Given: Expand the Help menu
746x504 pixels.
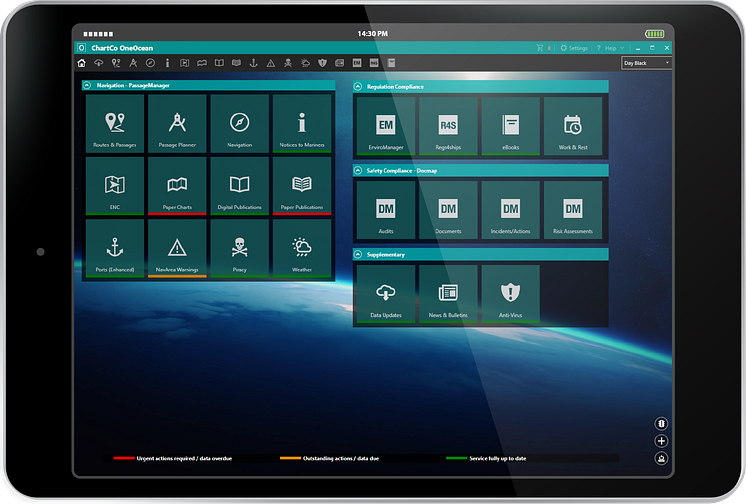Looking at the screenshot, I should pos(611,48).
